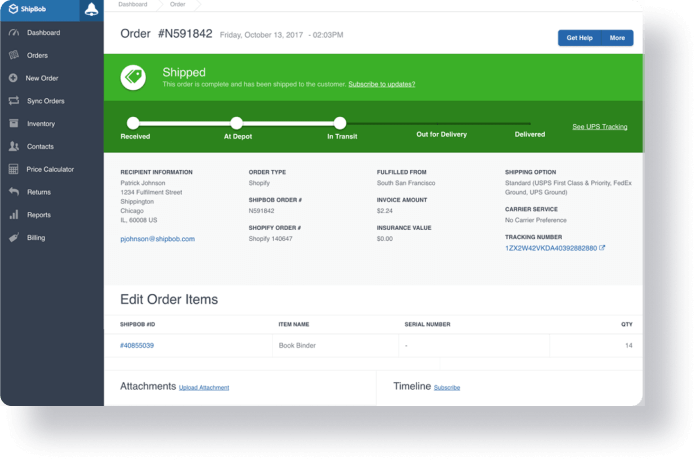
Task: Click the SHIPBOB #ID column header
Action: (x=138, y=325)
